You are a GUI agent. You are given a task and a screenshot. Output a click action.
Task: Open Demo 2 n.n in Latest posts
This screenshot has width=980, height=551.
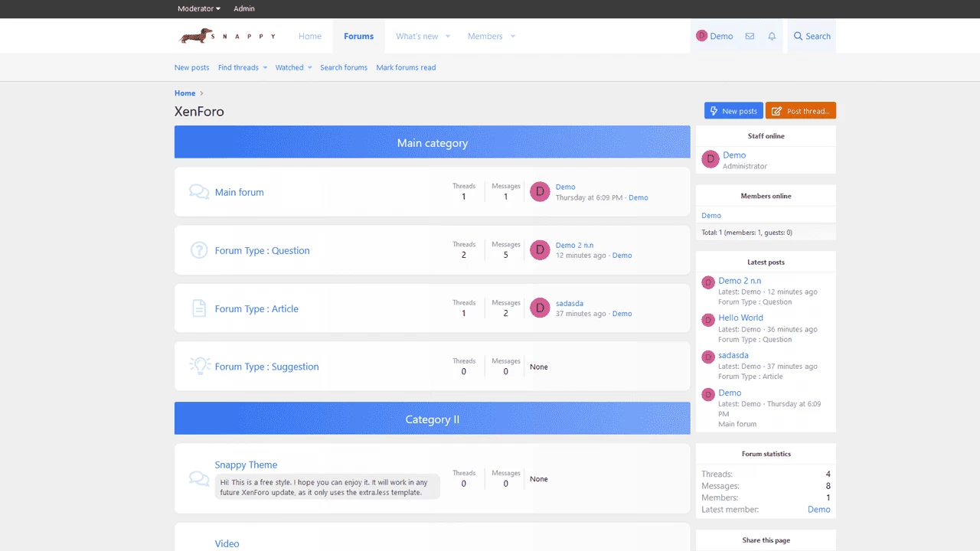pos(740,281)
